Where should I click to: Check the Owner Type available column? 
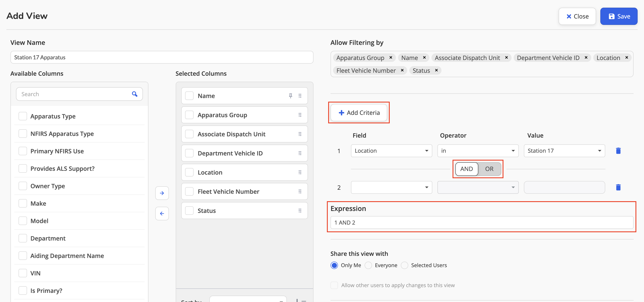tap(23, 186)
